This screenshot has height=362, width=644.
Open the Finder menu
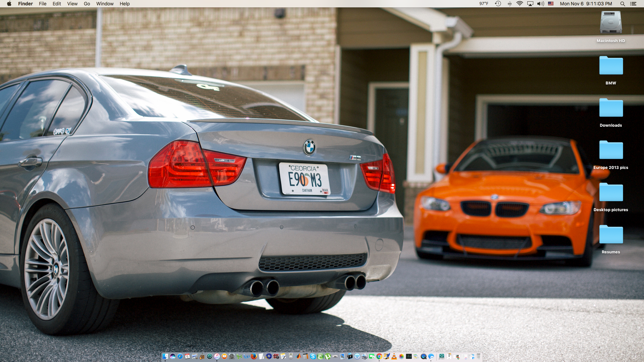tap(25, 4)
